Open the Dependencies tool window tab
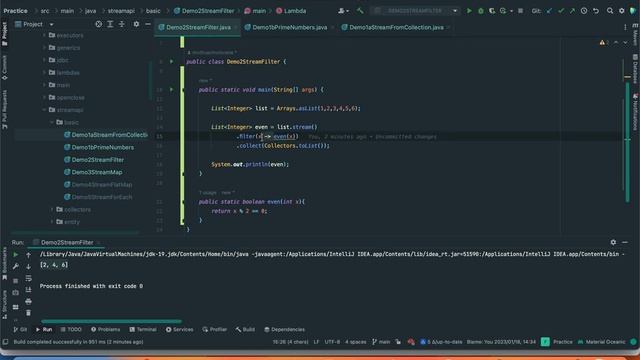The height and width of the screenshot is (360, 640). click(x=284, y=329)
